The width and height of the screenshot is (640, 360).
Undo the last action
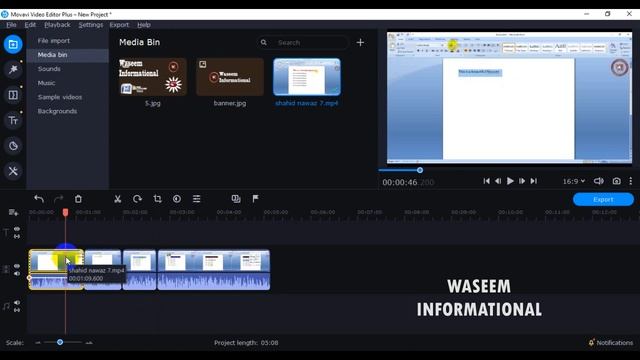(39, 199)
